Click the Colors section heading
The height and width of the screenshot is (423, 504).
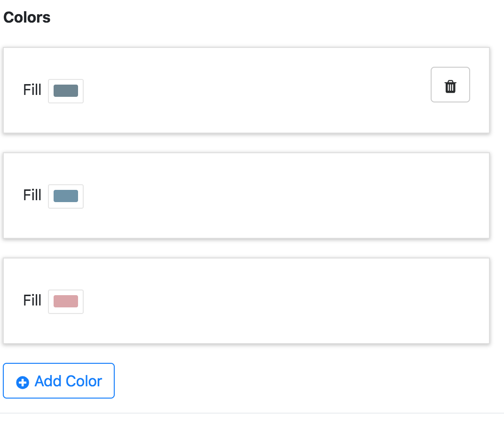click(27, 18)
